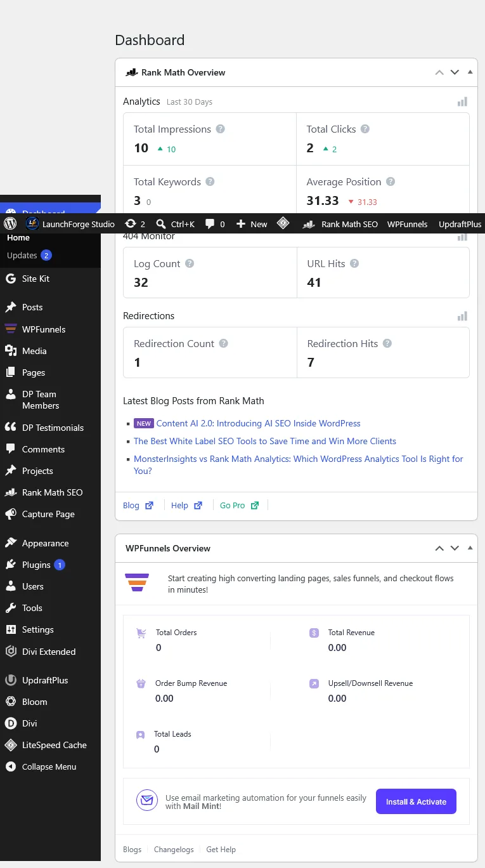Open comments bubble in admin bar

tap(216, 224)
